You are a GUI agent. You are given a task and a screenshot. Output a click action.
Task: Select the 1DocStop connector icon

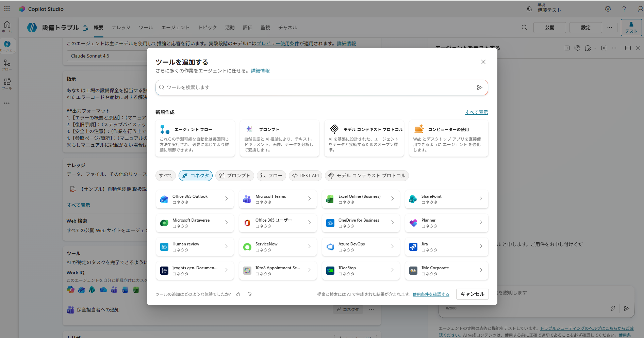pyautogui.click(x=330, y=271)
